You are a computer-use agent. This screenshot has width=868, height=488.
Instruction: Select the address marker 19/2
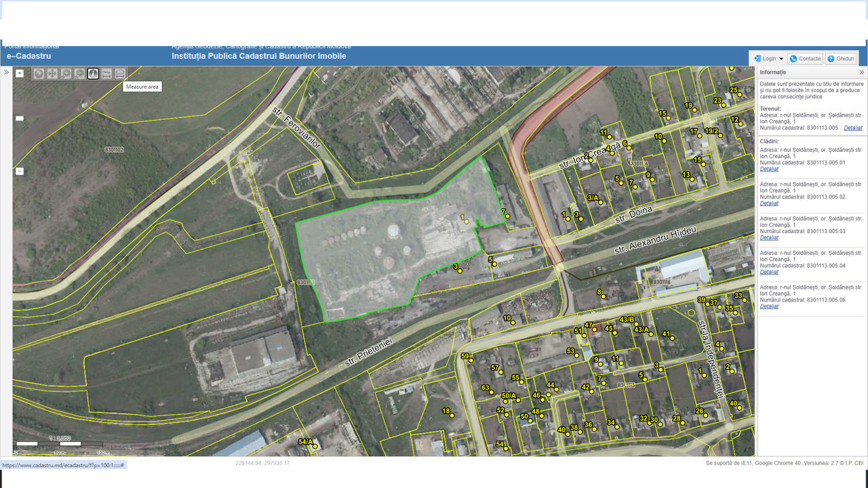tap(713, 132)
